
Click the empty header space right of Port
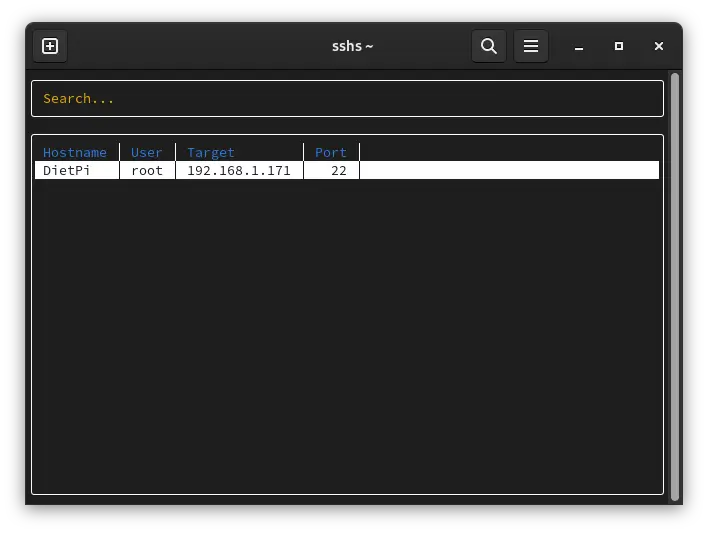508,153
